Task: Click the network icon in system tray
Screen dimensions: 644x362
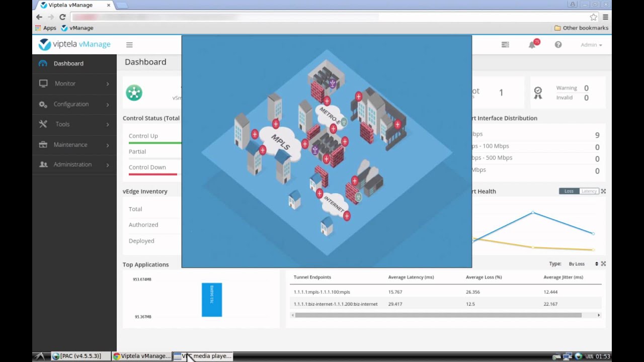Action: coord(568,356)
